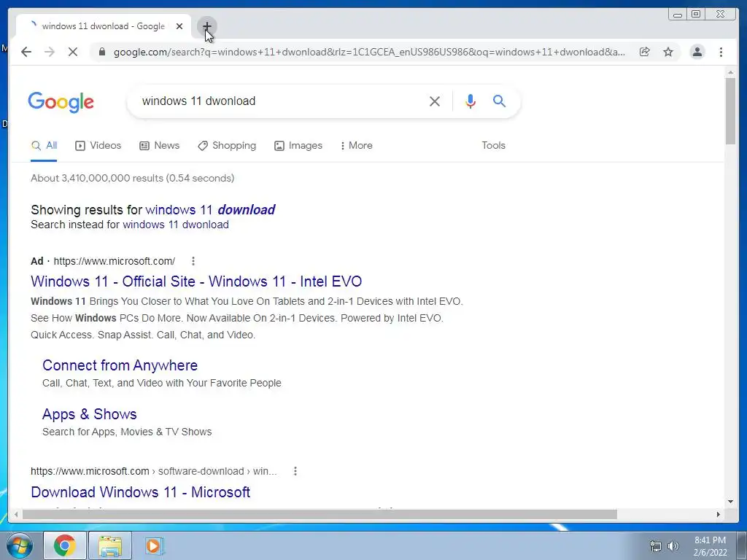Clear the search box text
747x560 pixels.
(435, 101)
